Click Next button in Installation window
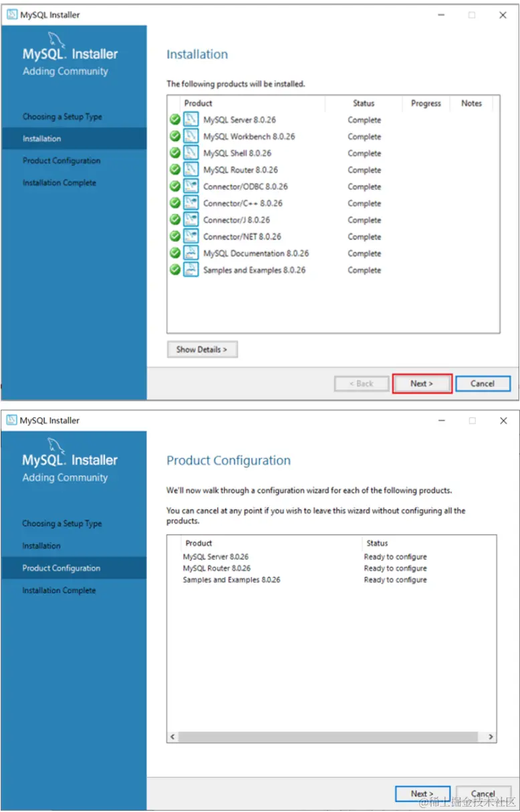 click(422, 383)
